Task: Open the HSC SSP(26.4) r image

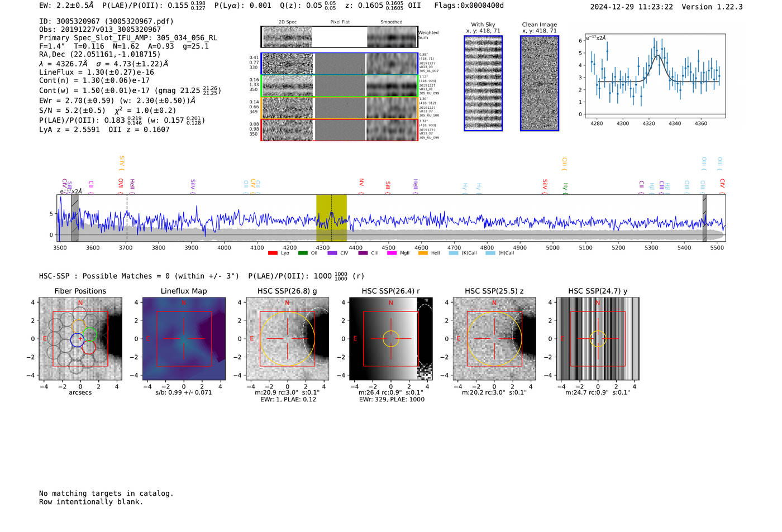Action: point(391,339)
